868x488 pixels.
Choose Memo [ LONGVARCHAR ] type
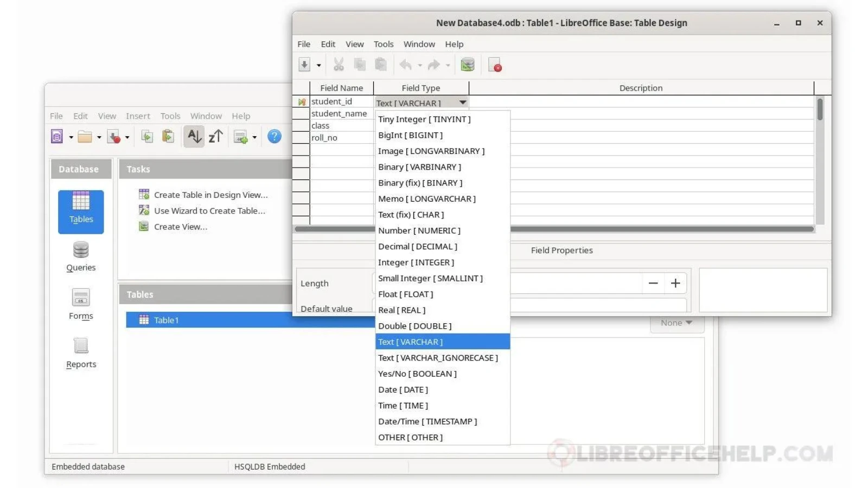443,199
